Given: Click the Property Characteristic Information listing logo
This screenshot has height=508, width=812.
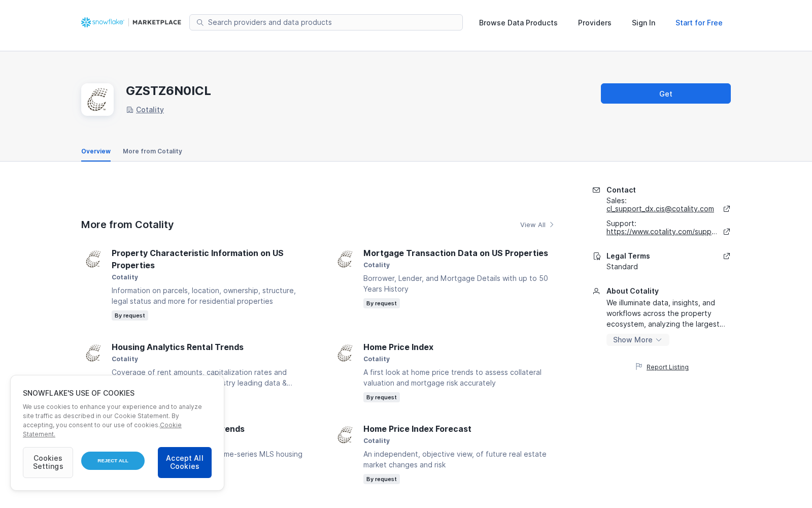Looking at the screenshot, I should (x=93, y=259).
